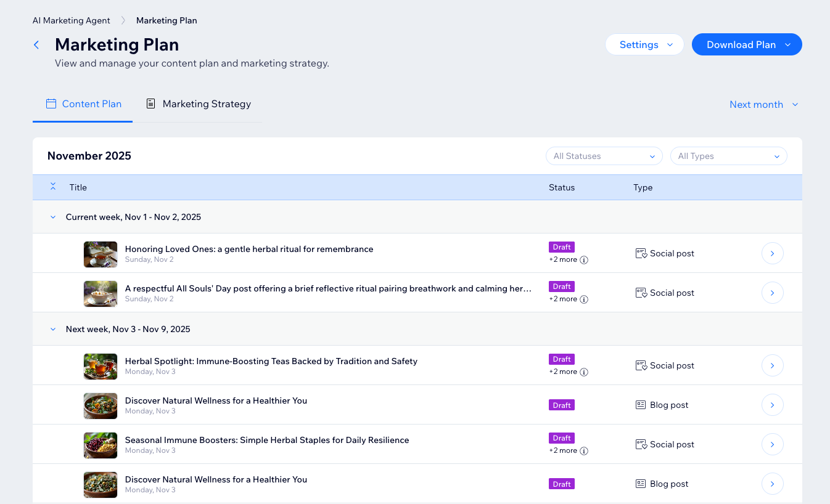Click the Blog post icon beside Discover Natural Wellness
Screen dimensions: 830x504
[641, 405]
